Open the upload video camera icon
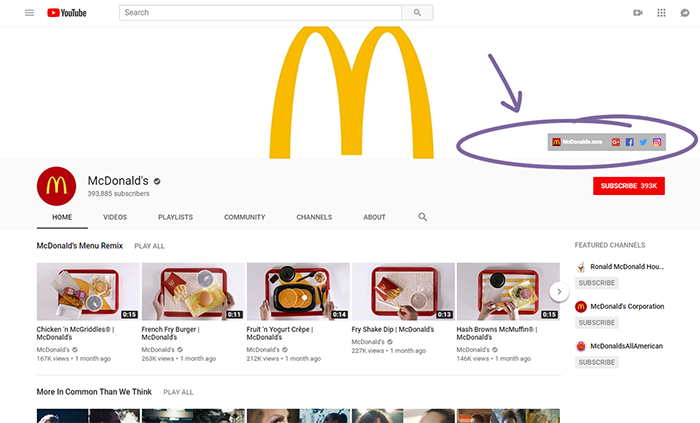This screenshot has height=423, width=700. [638, 12]
